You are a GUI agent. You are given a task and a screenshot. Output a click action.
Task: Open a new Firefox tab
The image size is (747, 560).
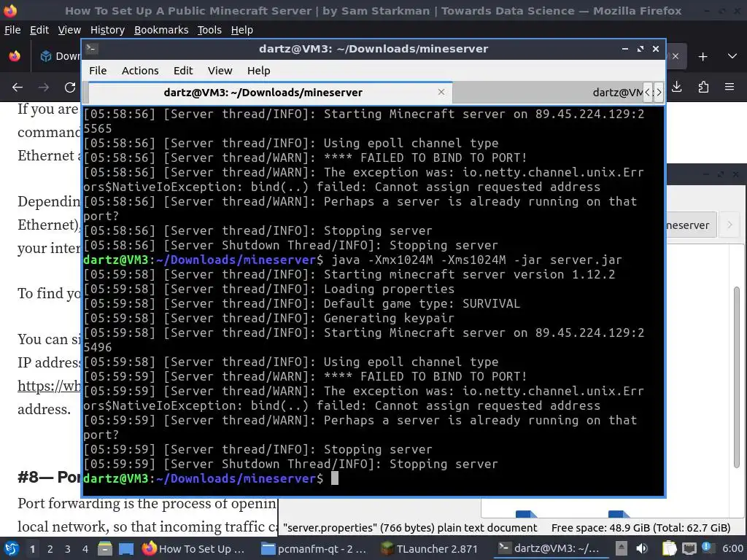tap(703, 57)
